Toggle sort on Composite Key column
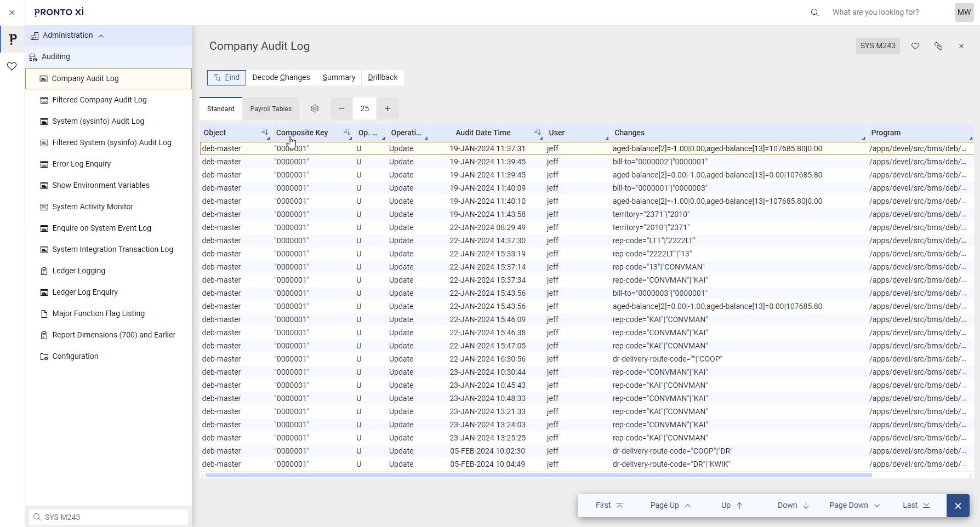 346,133
